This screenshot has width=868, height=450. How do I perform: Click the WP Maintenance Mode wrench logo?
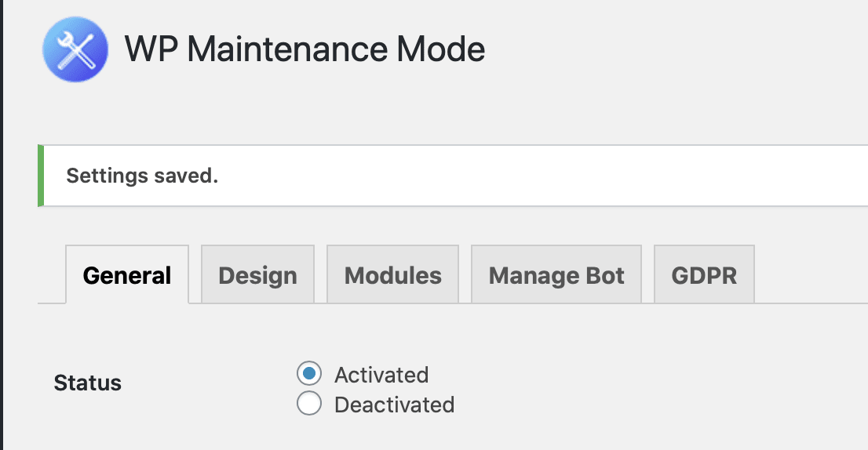click(x=75, y=49)
